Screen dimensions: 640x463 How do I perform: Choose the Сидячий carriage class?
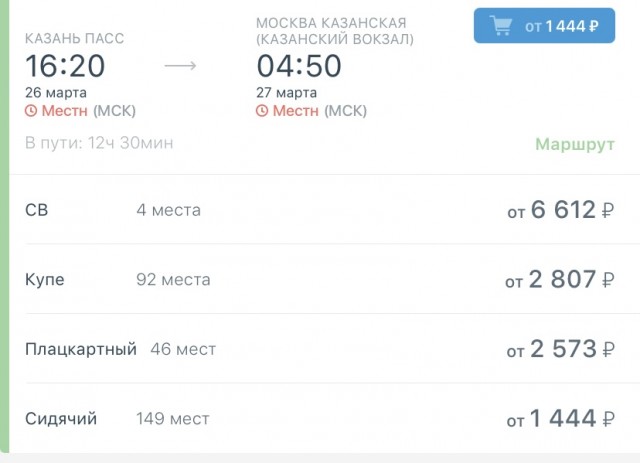coord(61,418)
